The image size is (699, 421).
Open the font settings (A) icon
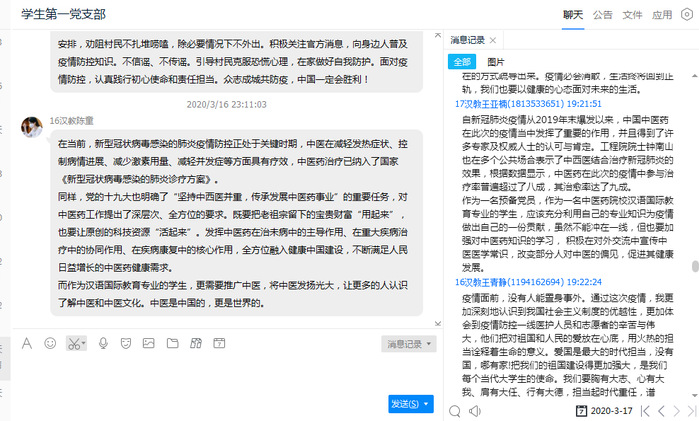click(x=27, y=343)
